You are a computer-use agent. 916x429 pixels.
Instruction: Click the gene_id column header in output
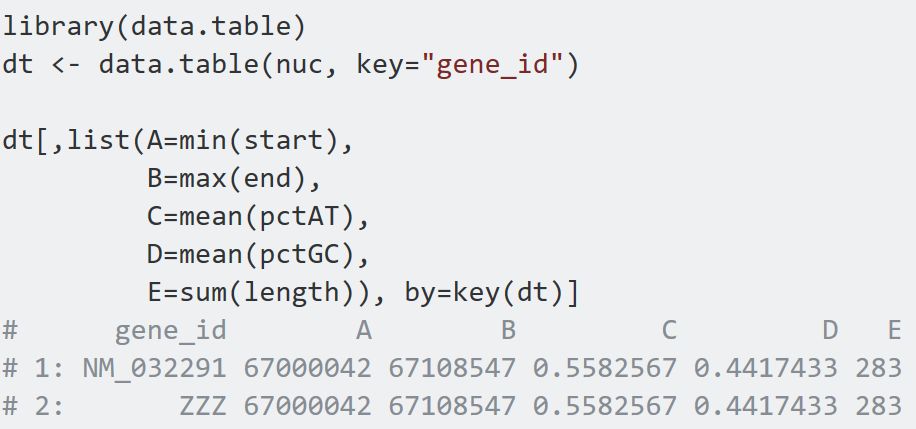pyautogui.click(x=170, y=331)
